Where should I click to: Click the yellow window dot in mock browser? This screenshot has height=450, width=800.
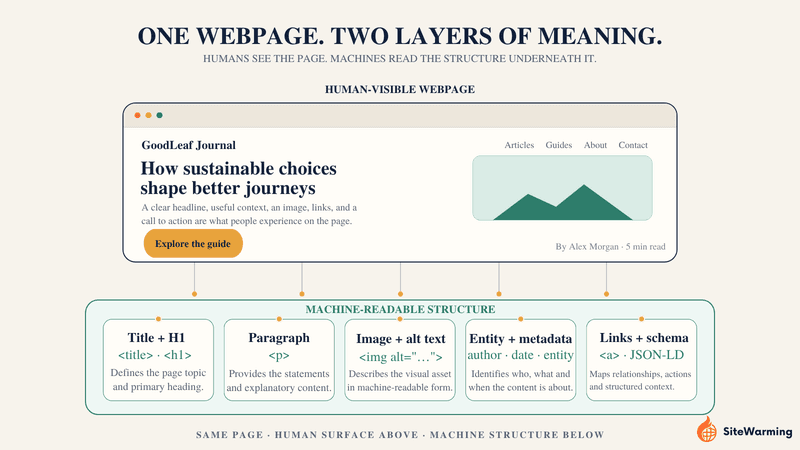tap(148, 115)
